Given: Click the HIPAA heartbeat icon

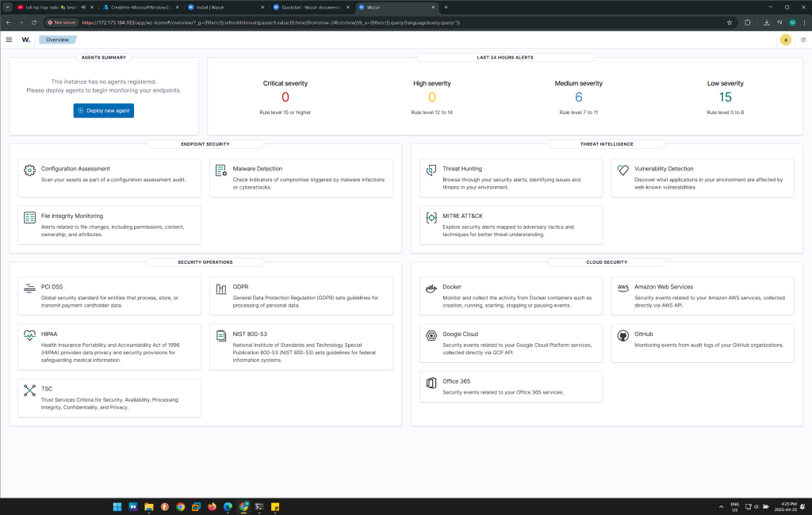Looking at the screenshot, I should (x=29, y=335).
